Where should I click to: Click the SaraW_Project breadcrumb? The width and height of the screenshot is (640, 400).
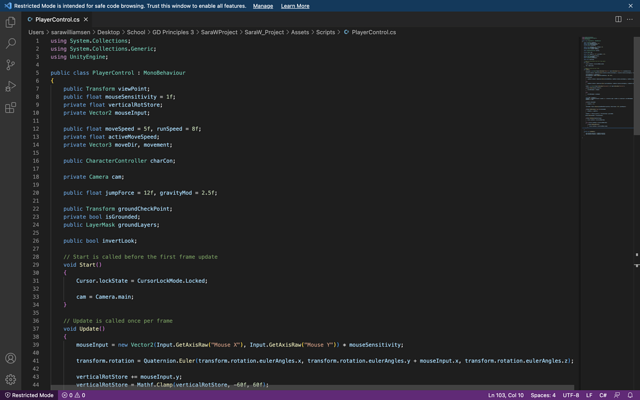264,32
